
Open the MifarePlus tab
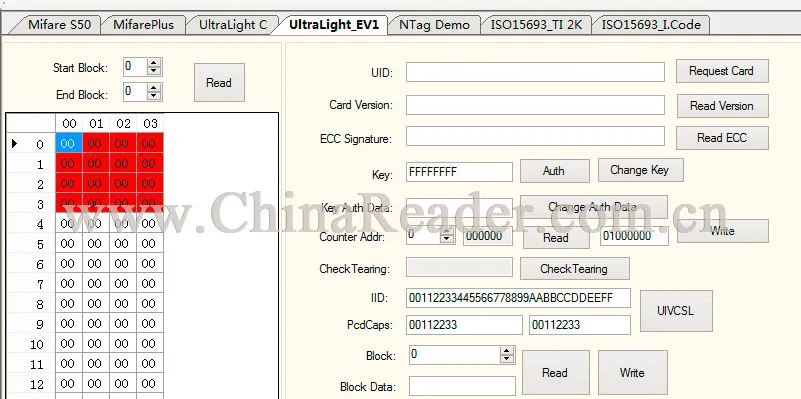click(144, 25)
